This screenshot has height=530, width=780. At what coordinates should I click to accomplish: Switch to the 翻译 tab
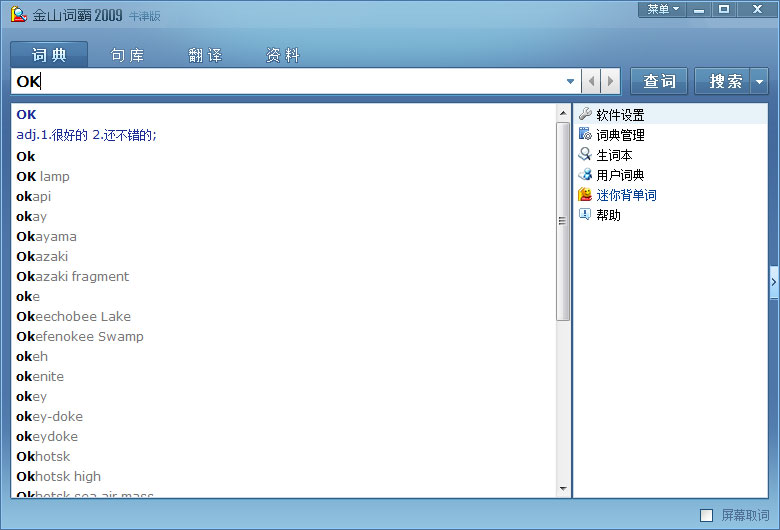[x=205, y=55]
